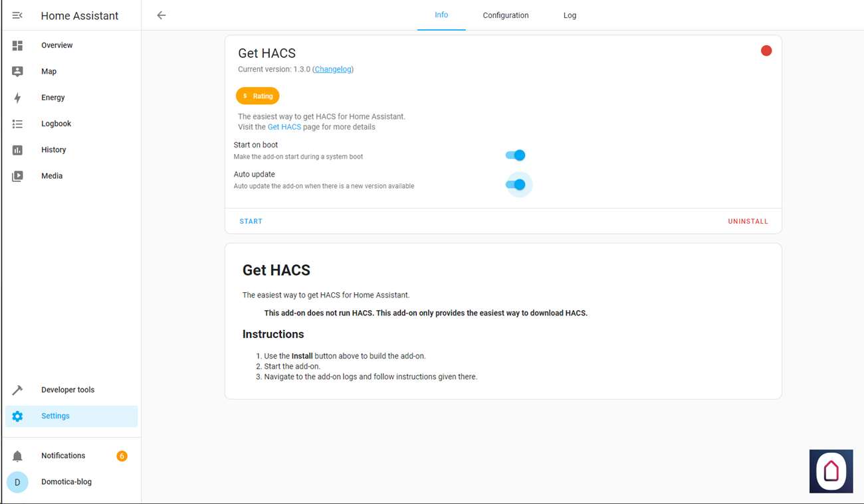Click the 'Start on boot' label
Image resolution: width=864 pixels, height=504 pixels.
click(x=256, y=145)
